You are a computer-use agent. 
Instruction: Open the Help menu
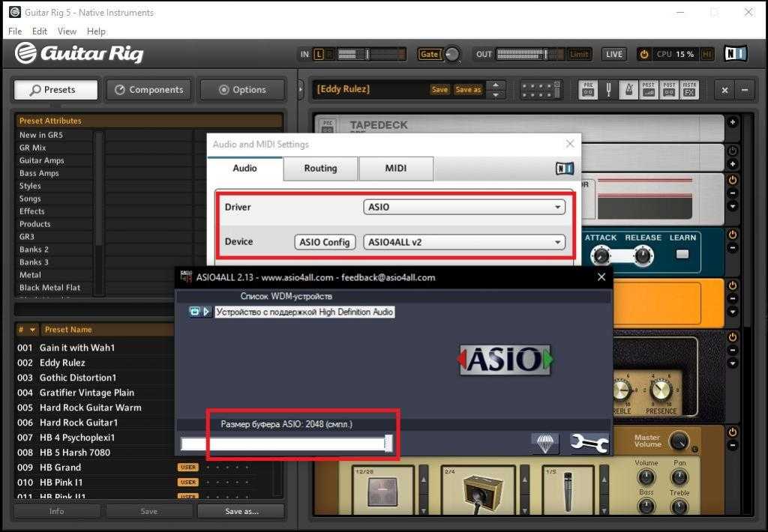96,31
